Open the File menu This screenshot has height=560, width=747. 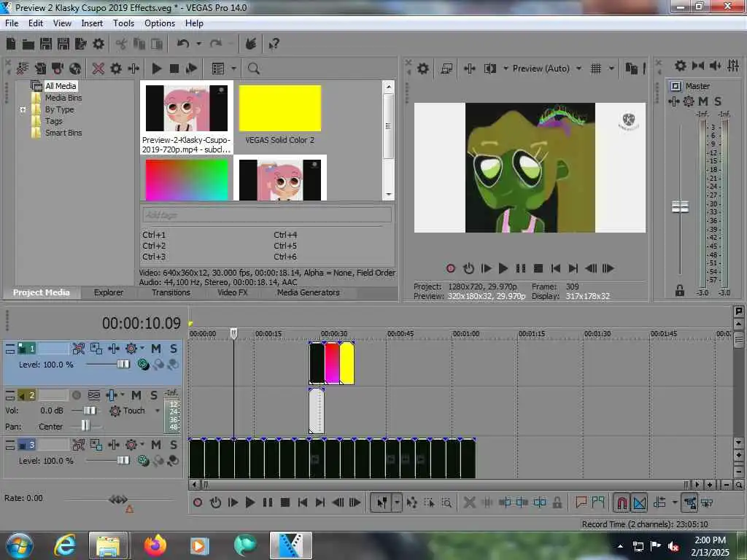[x=12, y=23]
